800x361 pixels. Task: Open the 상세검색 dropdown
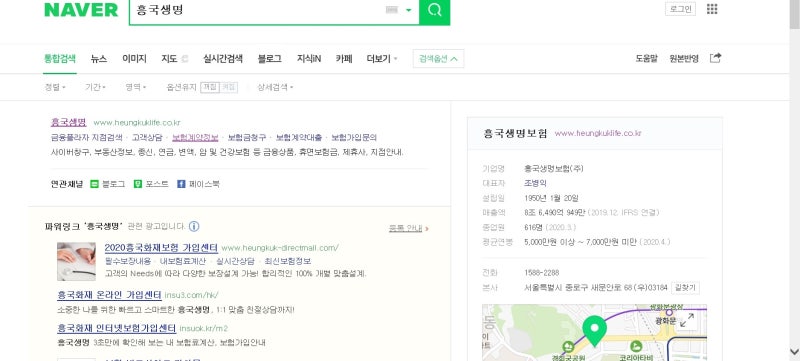(276, 87)
